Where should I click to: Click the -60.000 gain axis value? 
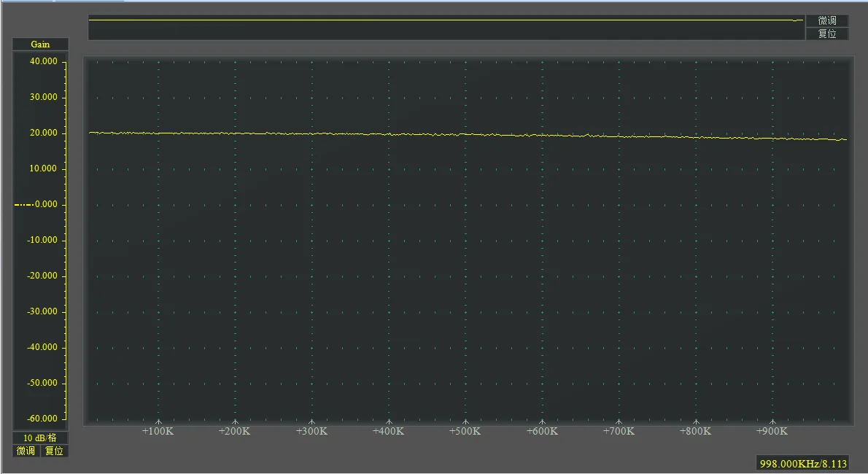tap(42, 419)
